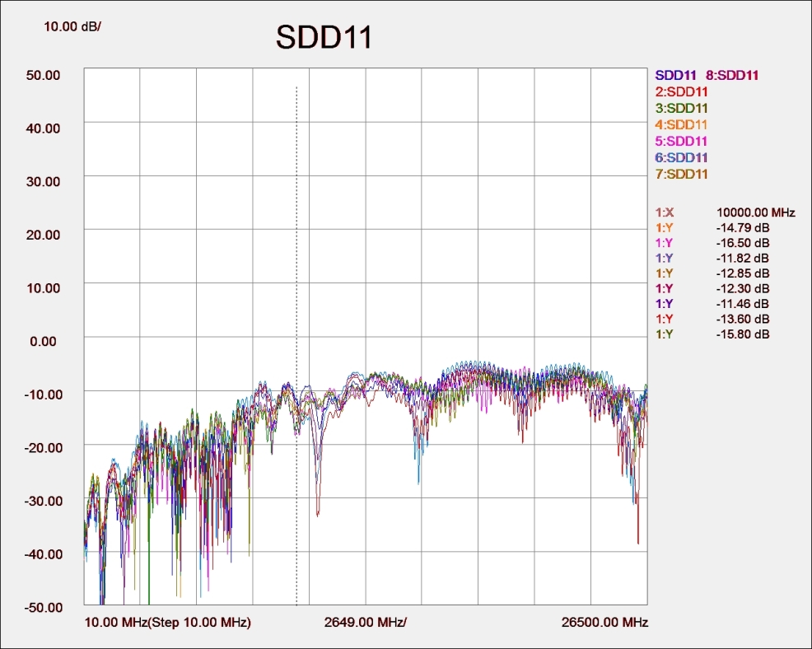Click the marker 1:X label

665,212
